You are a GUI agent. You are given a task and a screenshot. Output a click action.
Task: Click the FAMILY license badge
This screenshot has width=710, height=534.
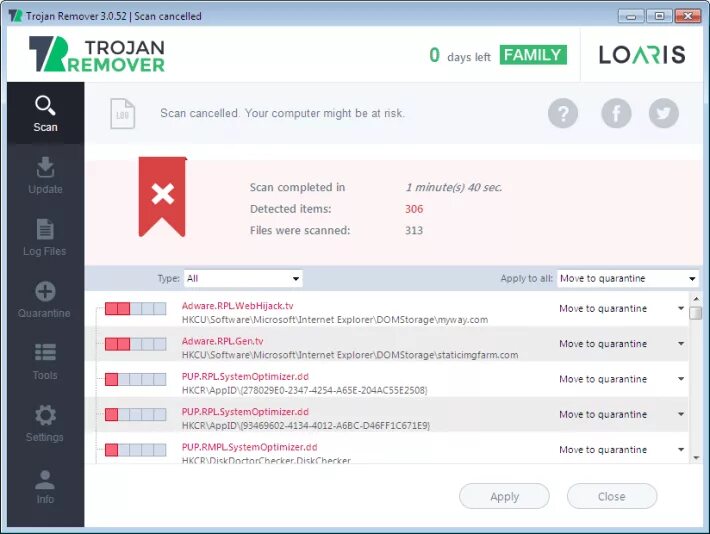point(533,55)
